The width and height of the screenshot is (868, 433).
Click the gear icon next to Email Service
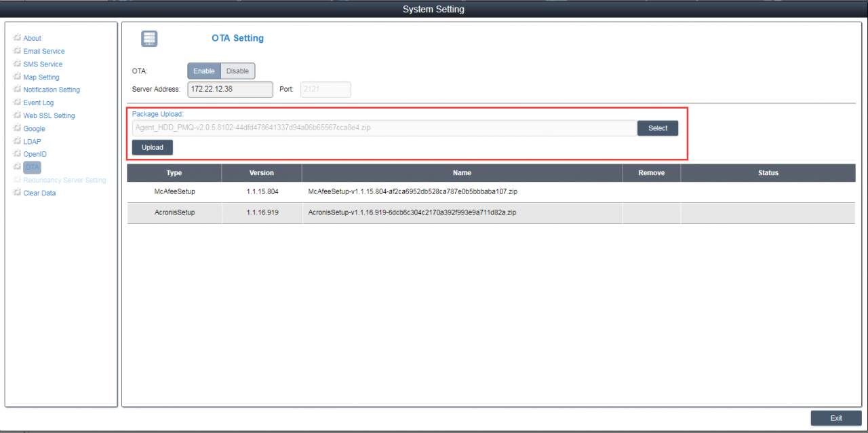(x=17, y=51)
